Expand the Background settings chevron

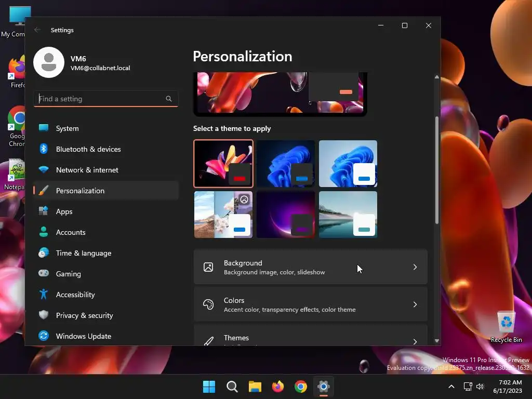[x=415, y=267]
